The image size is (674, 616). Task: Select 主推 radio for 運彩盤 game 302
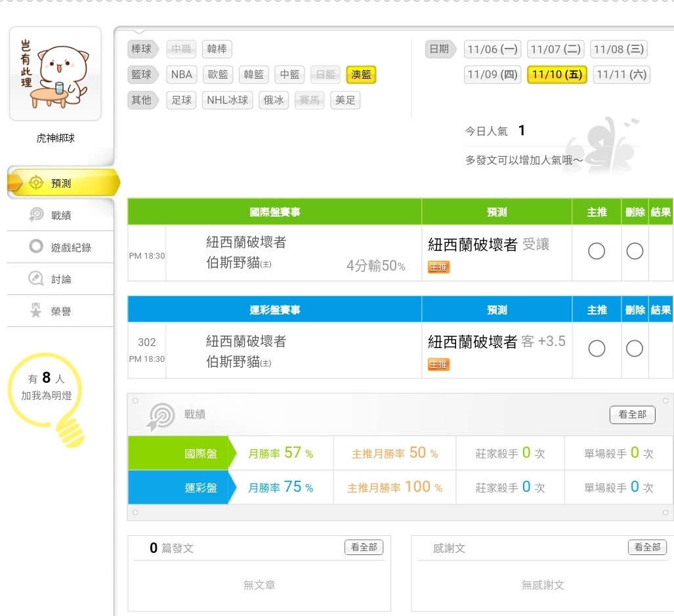[x=597, y=348]
